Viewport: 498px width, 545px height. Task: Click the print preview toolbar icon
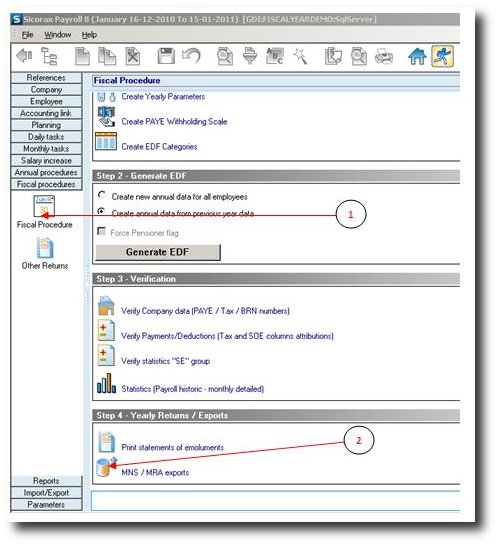click(358, 56)
